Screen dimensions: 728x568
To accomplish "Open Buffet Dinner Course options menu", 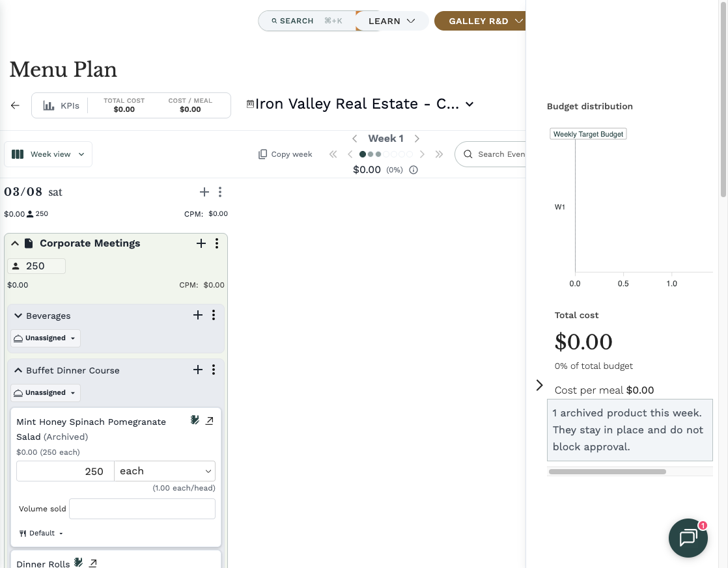I will coord(214,370).
